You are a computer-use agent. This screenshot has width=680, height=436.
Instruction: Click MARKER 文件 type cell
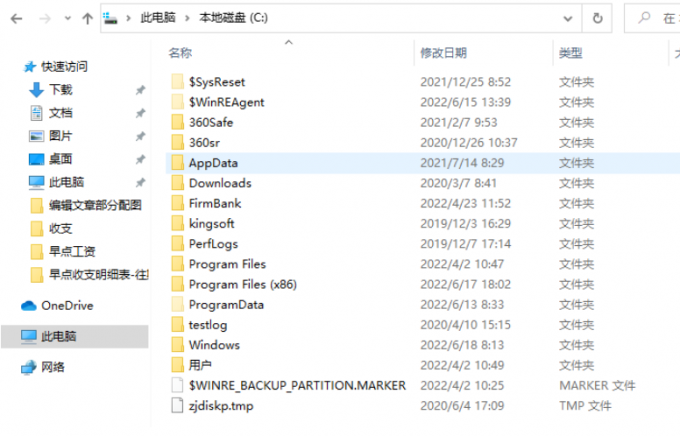597,385
